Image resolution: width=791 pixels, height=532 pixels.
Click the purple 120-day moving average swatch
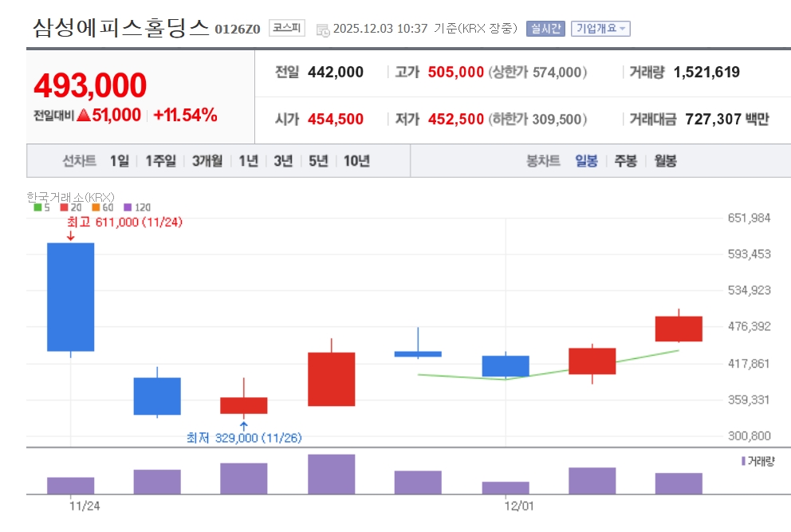[128, 207]
